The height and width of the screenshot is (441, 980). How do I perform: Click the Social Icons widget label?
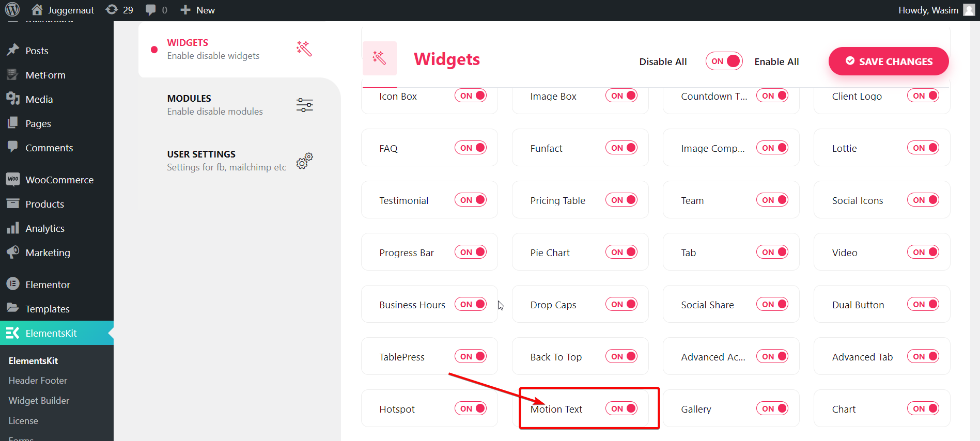tap(858, 200)
